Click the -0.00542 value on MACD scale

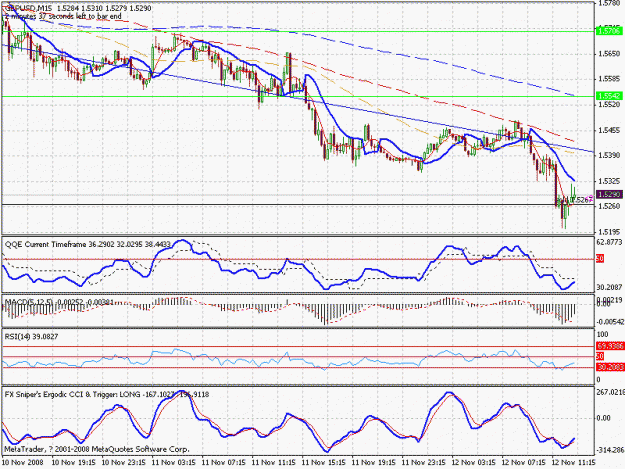click(610, 322)
